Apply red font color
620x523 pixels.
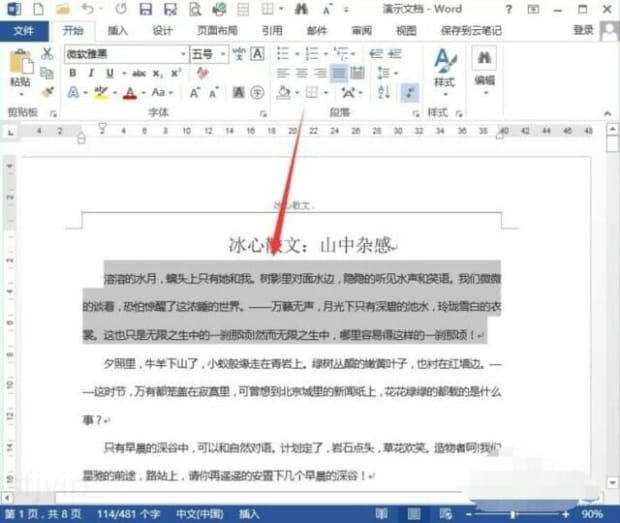pos(130,93)
